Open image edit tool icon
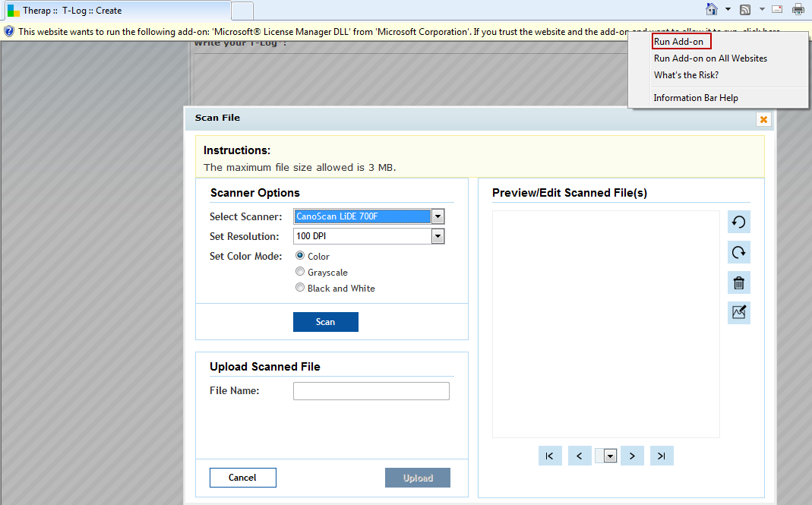 click(739, 313)
